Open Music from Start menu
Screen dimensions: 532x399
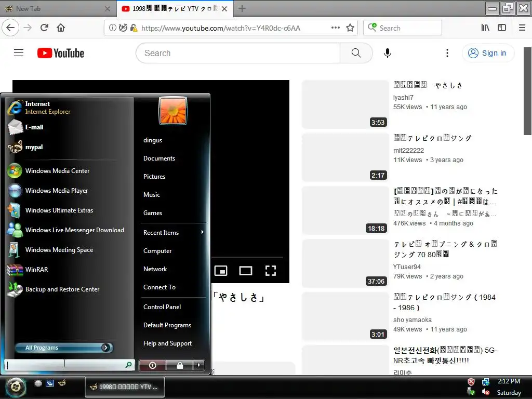tap(151, 195)
